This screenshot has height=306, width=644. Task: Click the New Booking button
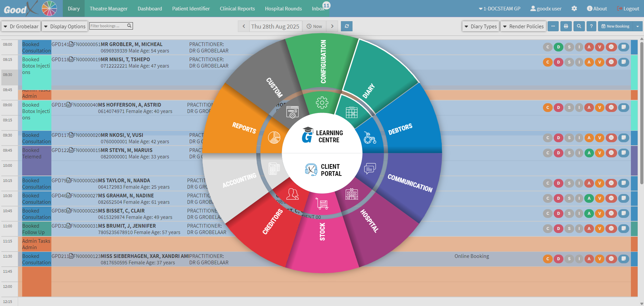[x=615, y=26]
